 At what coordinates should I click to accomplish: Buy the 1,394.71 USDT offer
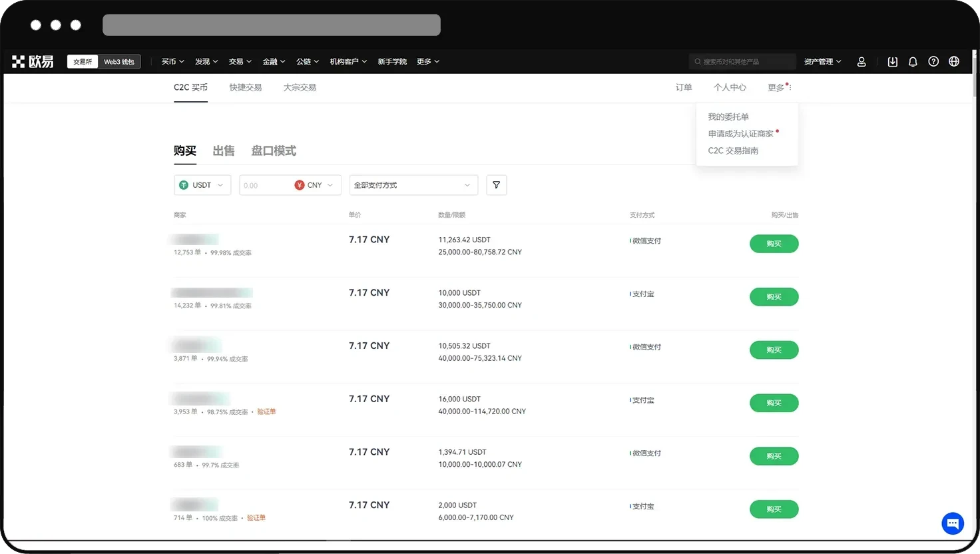click(774, 456)
